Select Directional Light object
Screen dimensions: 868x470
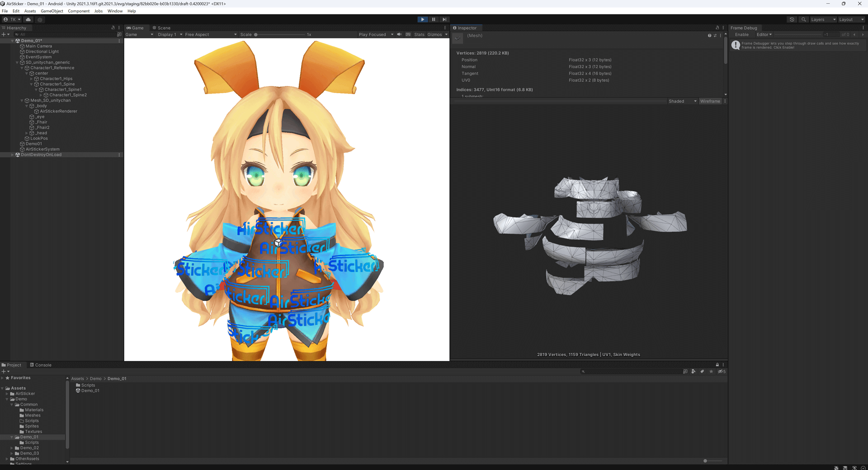tap(42, 52)
